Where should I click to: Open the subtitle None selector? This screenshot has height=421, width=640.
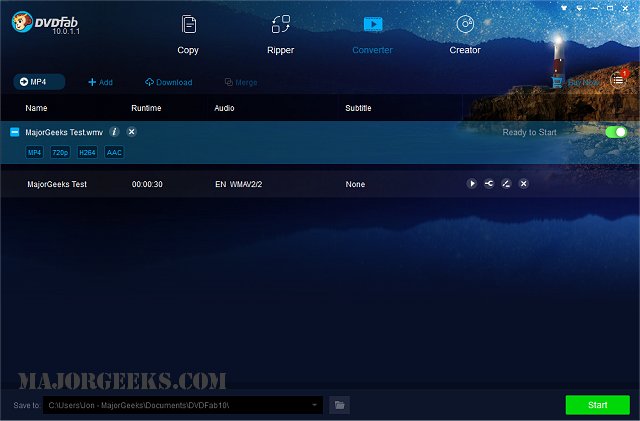click(x=355, y=184)
